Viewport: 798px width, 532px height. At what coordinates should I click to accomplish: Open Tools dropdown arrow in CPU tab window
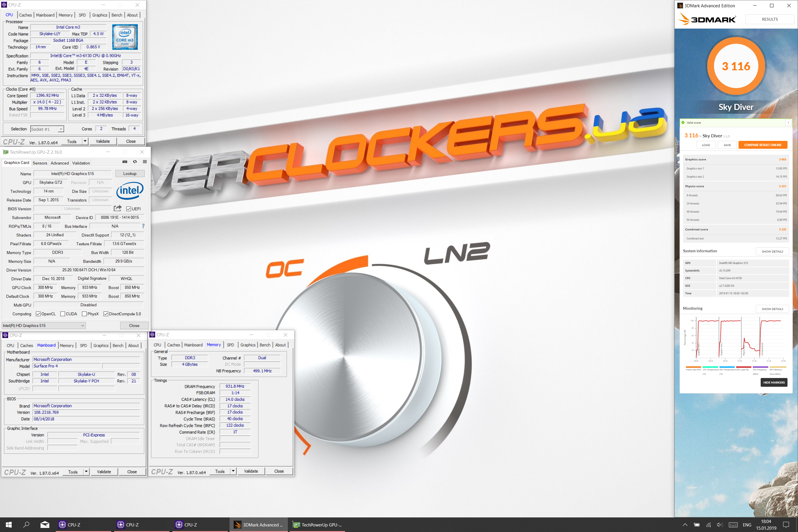85,141
